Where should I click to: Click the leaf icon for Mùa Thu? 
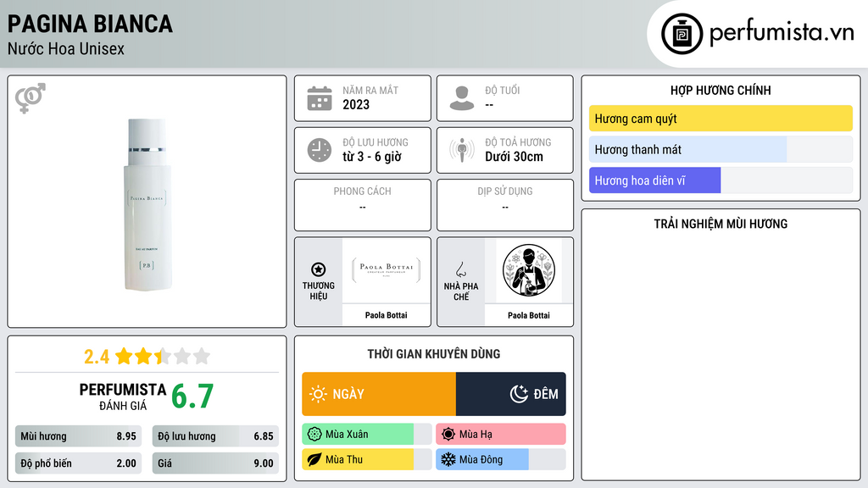pos(314,459)
